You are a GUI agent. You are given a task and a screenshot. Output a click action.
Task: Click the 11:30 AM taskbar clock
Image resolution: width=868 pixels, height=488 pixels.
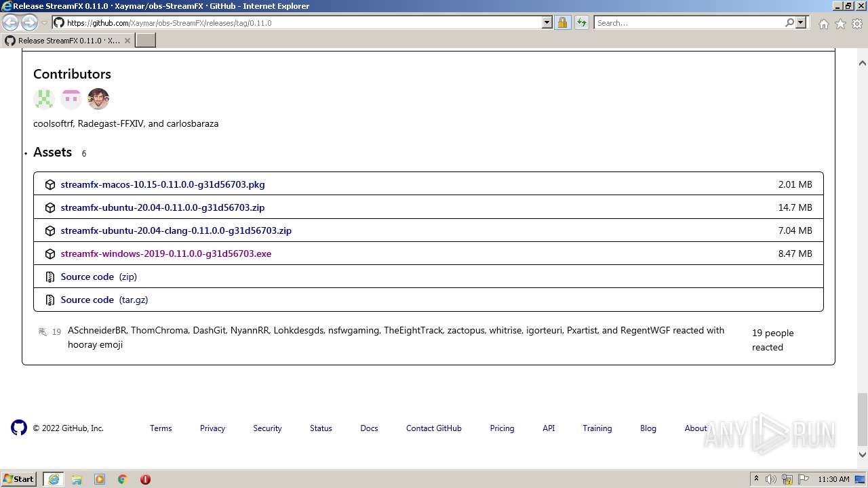pyautogui.click(x=833, y=479)
